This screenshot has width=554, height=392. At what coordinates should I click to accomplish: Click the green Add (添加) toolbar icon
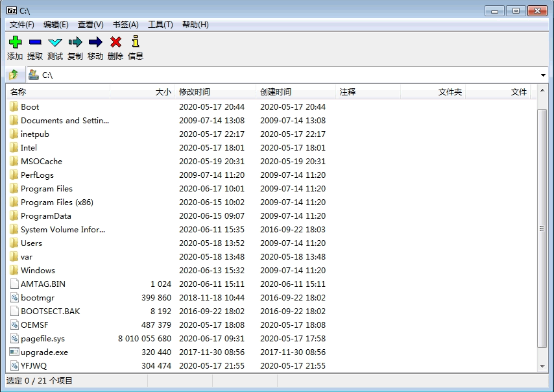pos(15,43)
